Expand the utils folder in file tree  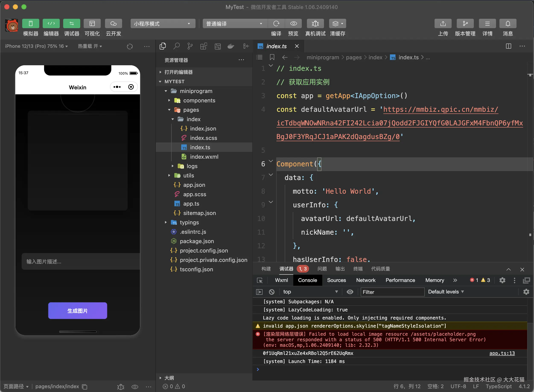[x=188, y=176]
